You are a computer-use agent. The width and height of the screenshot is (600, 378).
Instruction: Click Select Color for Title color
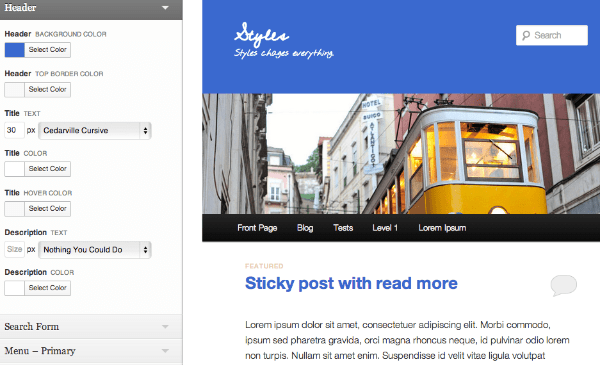pos(47,169)
